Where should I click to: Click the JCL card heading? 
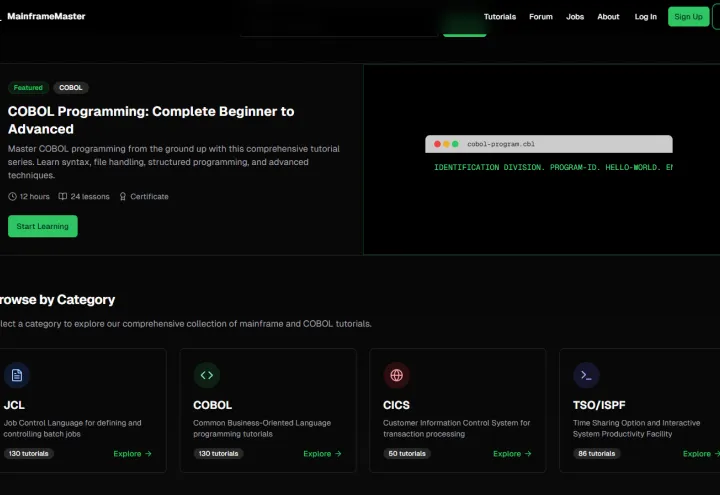[14, 405]
